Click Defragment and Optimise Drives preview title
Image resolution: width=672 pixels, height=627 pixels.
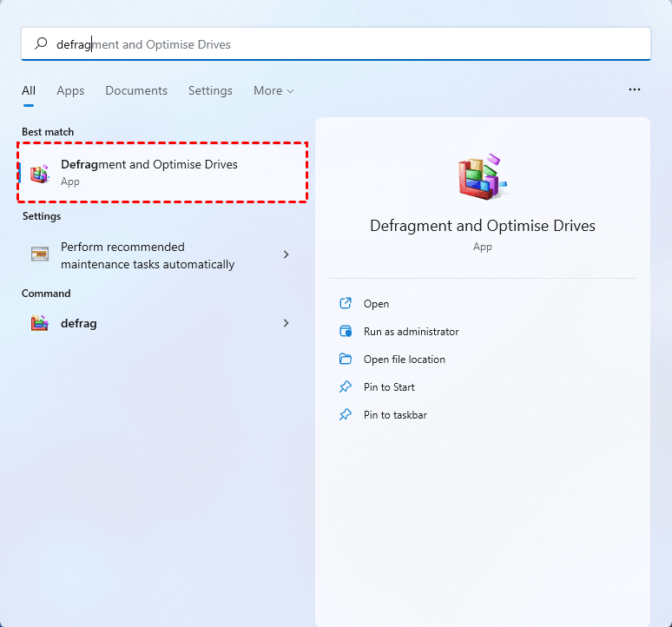coord(483,226)
